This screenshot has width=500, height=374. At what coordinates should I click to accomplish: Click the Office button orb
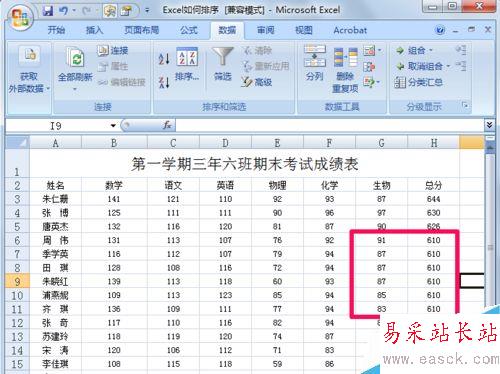[21, 17]
